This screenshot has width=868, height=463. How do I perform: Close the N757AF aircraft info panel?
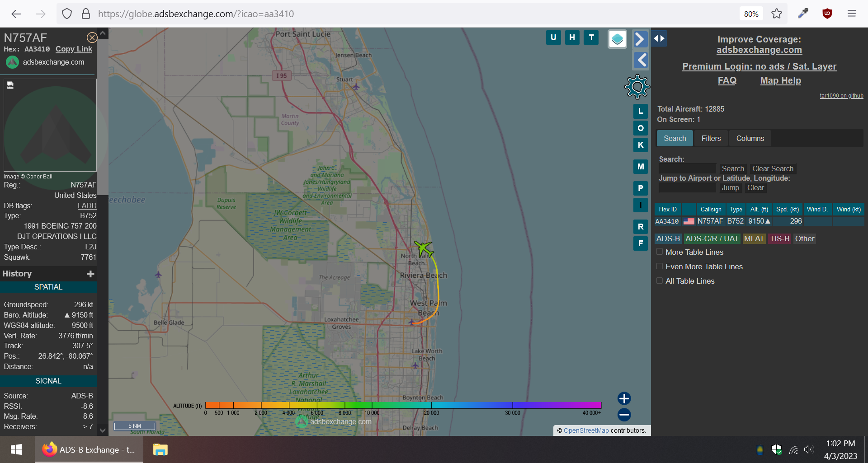tap(92, 37)
